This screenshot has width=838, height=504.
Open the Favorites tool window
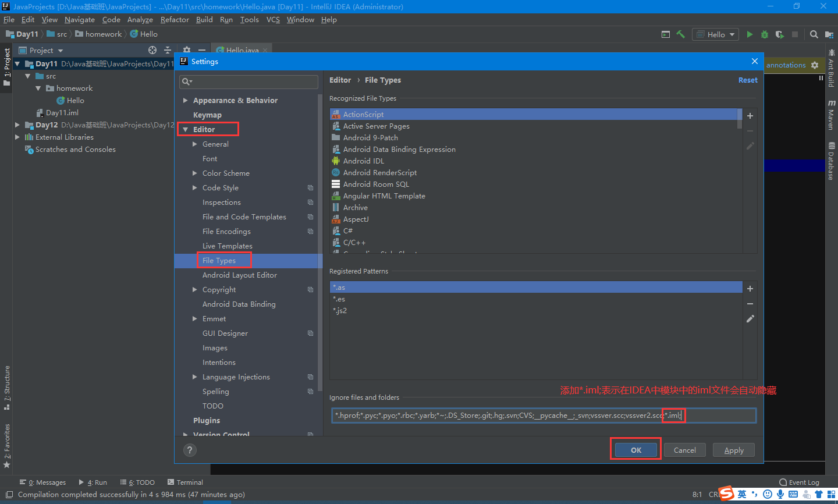[7, 446]
